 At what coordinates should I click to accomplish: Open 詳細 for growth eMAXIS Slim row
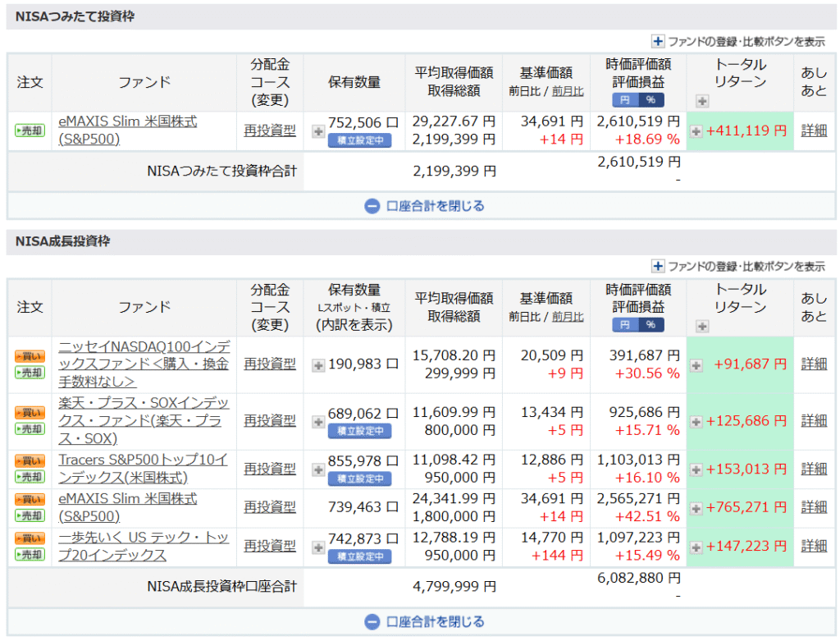(x=814, y=507)
